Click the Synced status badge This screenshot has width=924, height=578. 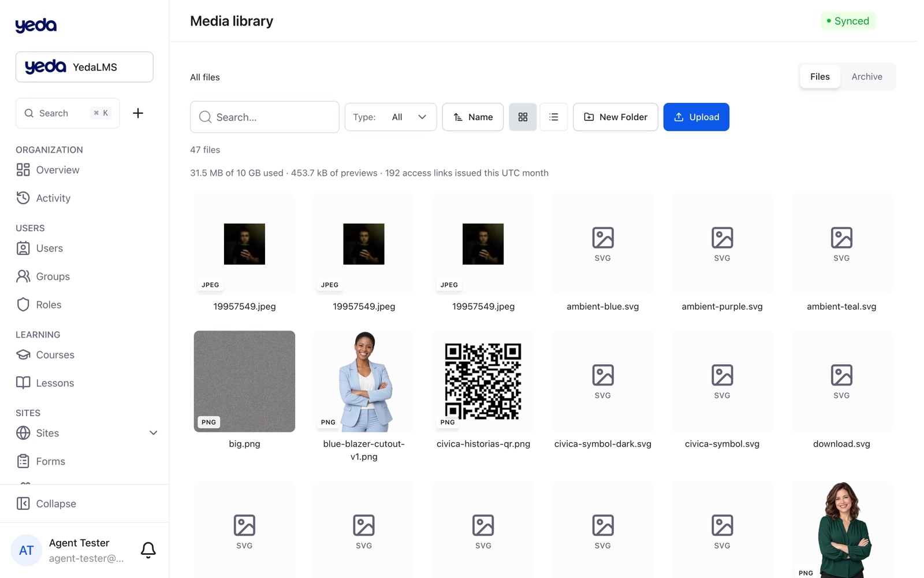point(848,21)
